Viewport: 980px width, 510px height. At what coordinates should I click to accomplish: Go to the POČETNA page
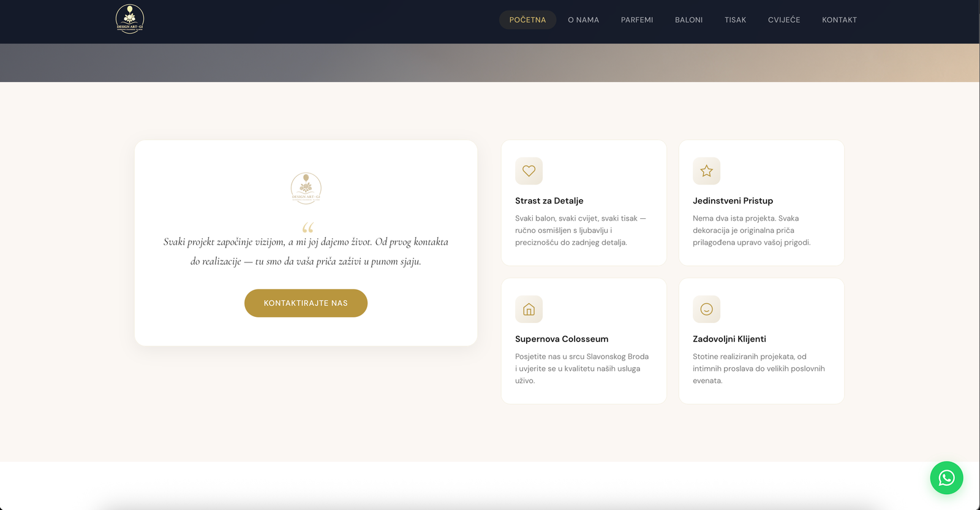(527, 20)
